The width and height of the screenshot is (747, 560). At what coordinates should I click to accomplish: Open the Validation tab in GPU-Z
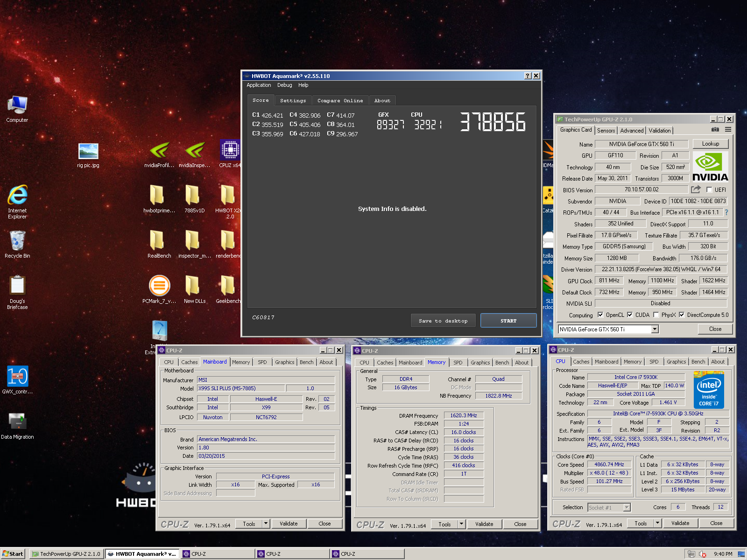[659, 131]
